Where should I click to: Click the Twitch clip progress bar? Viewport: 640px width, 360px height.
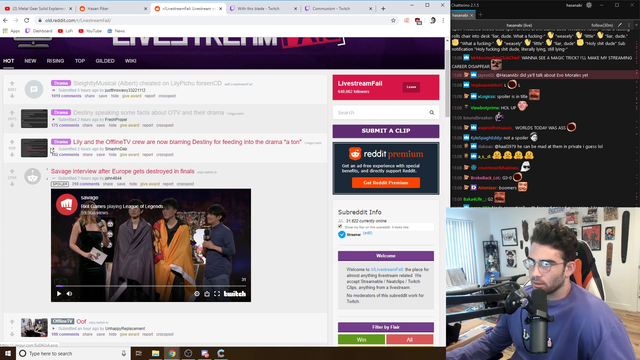point(151,286)
